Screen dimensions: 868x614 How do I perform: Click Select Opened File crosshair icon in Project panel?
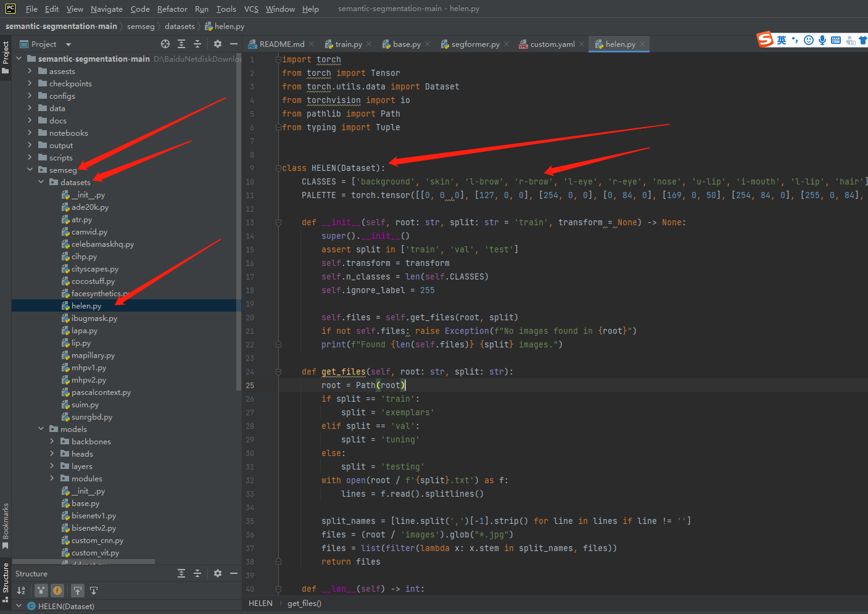(x=165, y=44)
